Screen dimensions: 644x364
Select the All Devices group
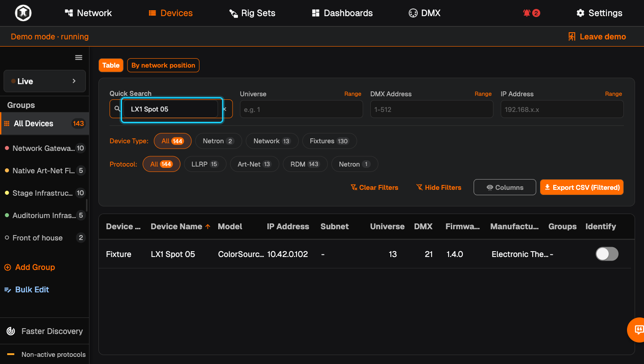pos(45,124)
